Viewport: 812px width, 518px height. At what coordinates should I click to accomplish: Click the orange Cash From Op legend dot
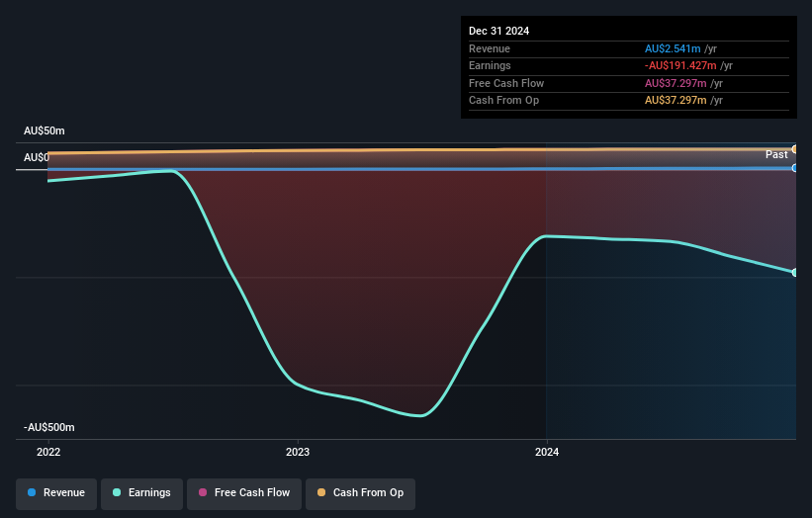coord(321,492)
